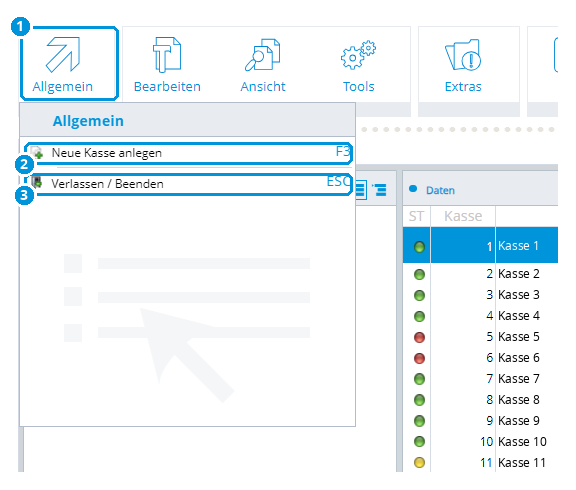
Task: Select the Kasse 8 row
Action: tap(480, 400)
